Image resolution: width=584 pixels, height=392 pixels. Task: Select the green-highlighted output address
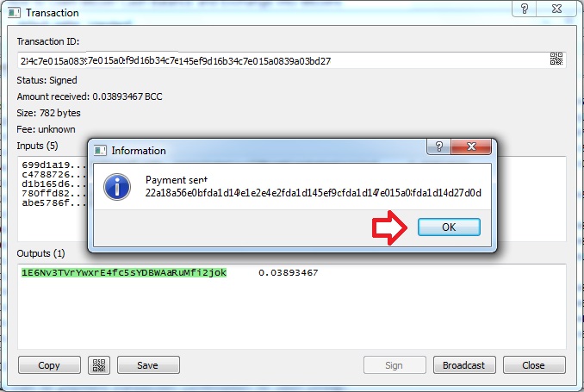pos(124,273)
